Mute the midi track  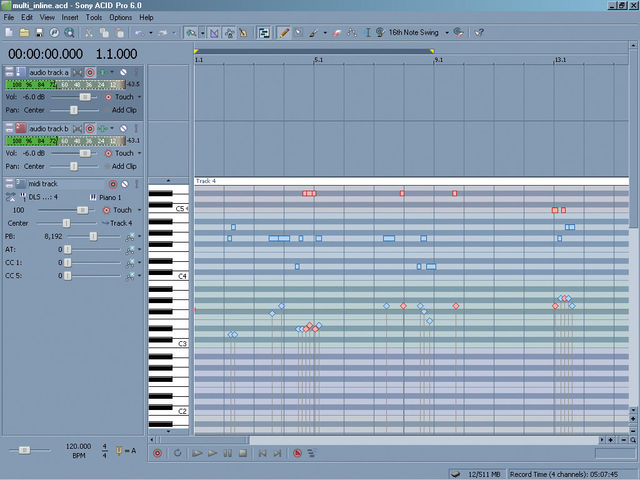coord(125,184)
